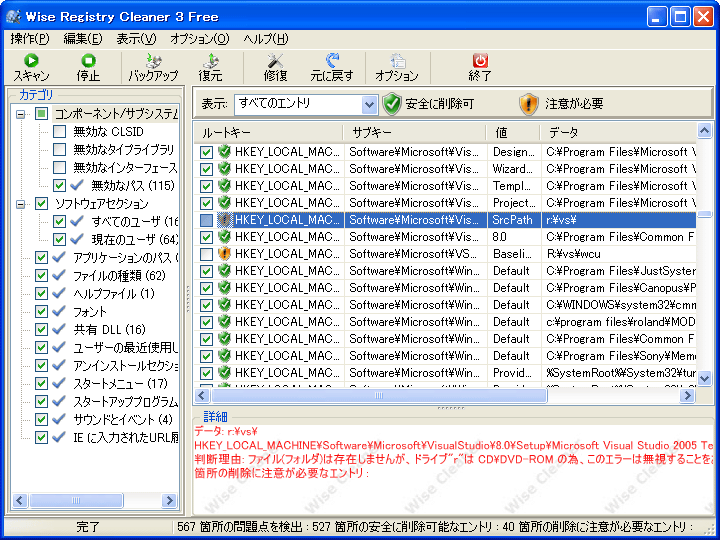Toggle the ソフトウェアセクション checkbox

(x=41, y=203)
